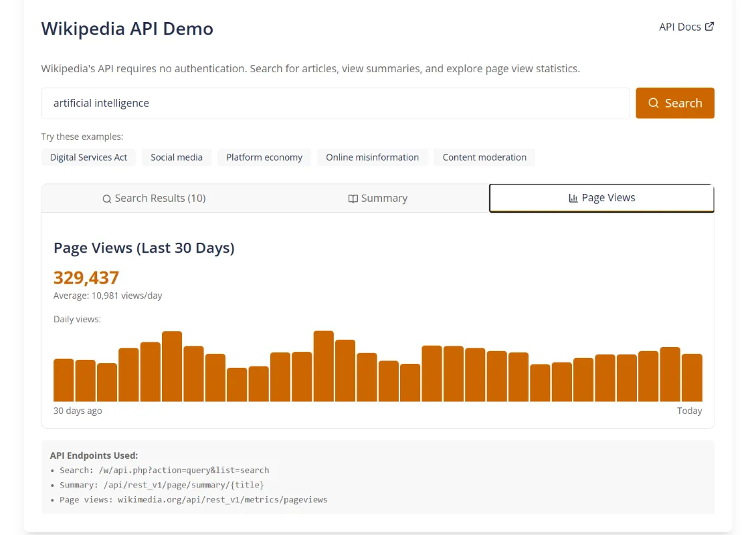The width and height of the screenshot is (756, 535).
Task: Click the Try these examples label
Action: (x=82, y=136)
